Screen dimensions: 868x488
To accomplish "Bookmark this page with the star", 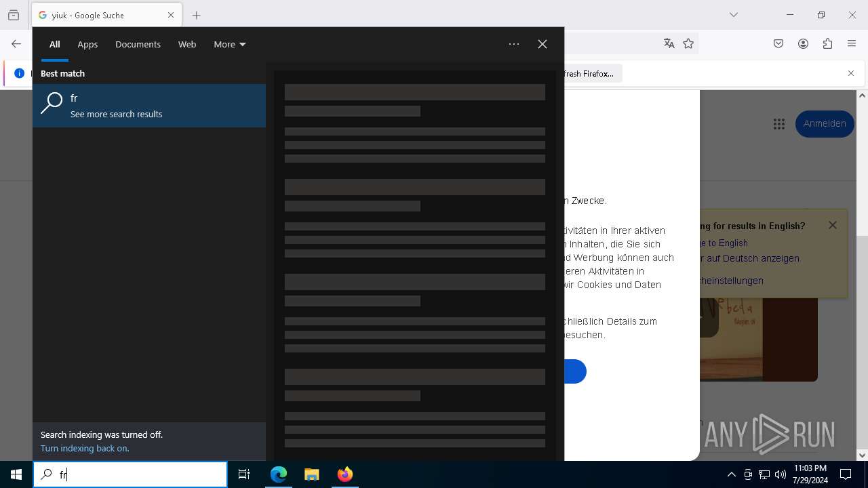I will [x=688, y=43].
